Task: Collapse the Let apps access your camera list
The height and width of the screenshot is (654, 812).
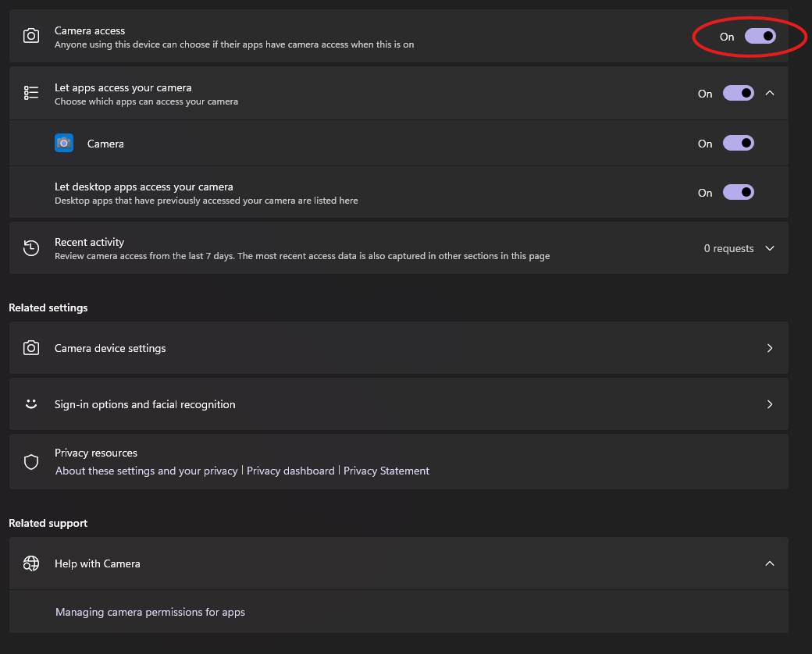Action: tap(770, 93)
